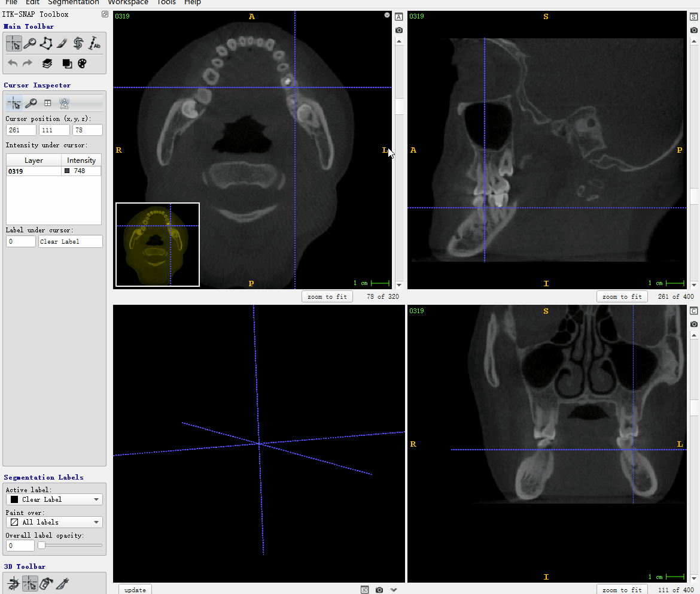700x594 pixels.
Task: Select the Paintbrush tool
Action: click(x=62, y=44)
